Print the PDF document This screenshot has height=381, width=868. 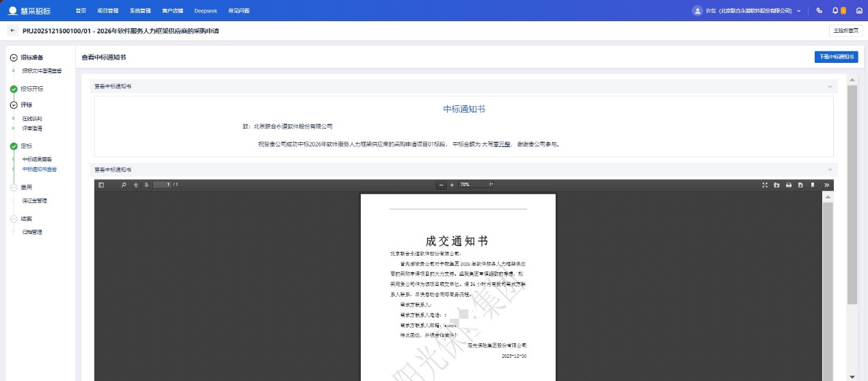[x=789, y=185]
